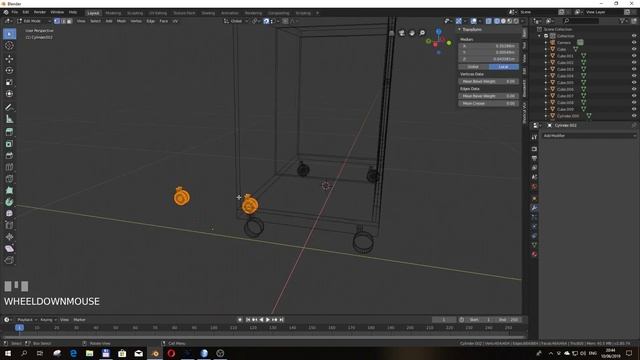The image size is (640, 360).
Task: Hide Cylinder.000 with its eye icon
Action: tap(634, 116)
